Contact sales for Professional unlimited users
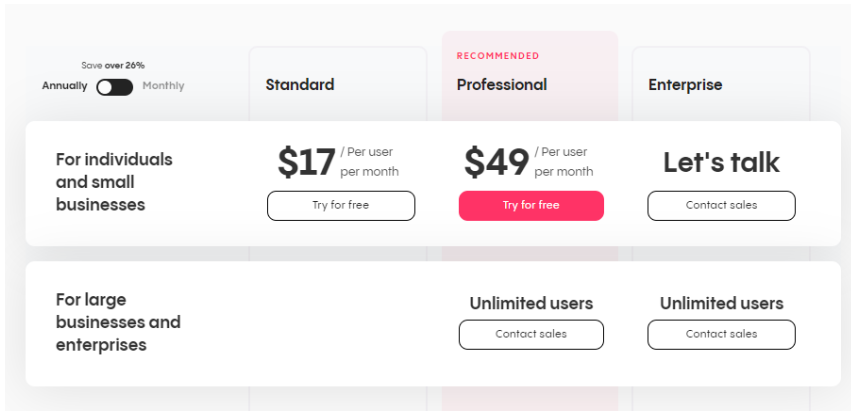The width and height of the screenshot is (853, 415). point(531,334)
